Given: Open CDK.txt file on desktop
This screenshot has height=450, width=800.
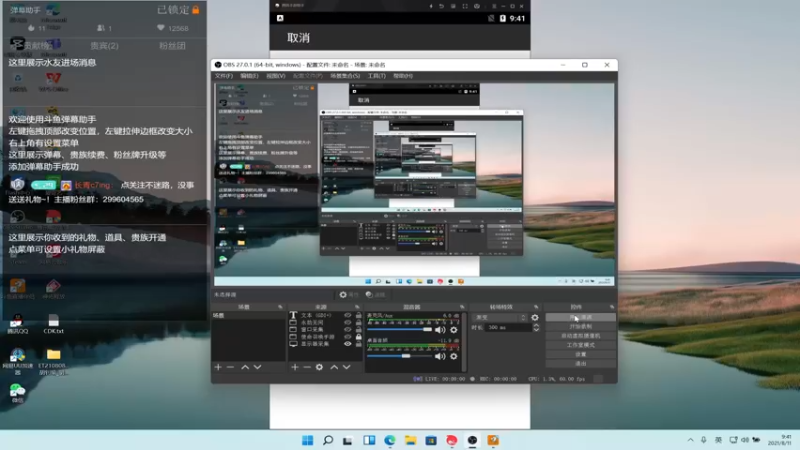Looking at the screenshot, I should click(x=53, y=324).
